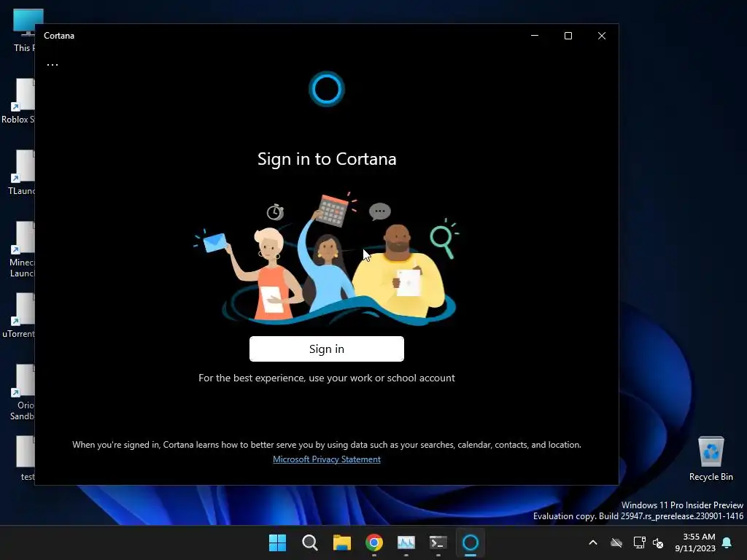
Task: Open the Microsoft Privacy Statement link
Action: (x=326, y=459)
